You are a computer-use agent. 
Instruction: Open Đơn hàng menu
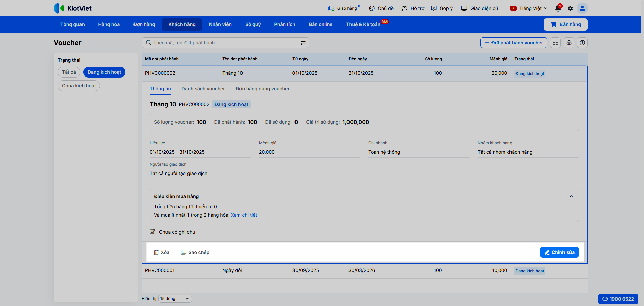(x=144, y=24)
